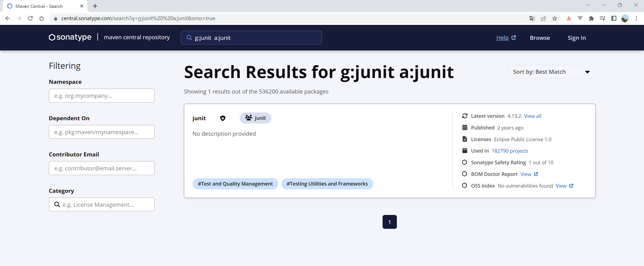This screenshot has width=644, height=266.
Task: Click View all versions link
Action: [x=532, y=116]
